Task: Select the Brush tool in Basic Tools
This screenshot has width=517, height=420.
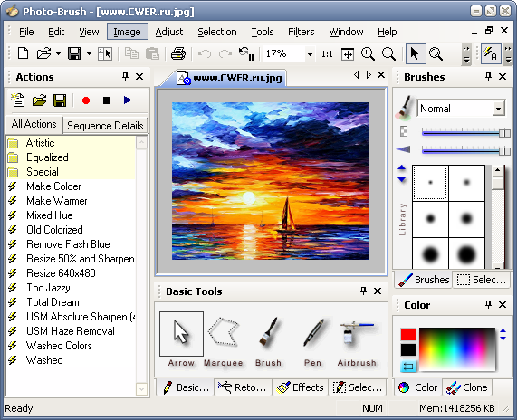Action: tap(269, 333)
